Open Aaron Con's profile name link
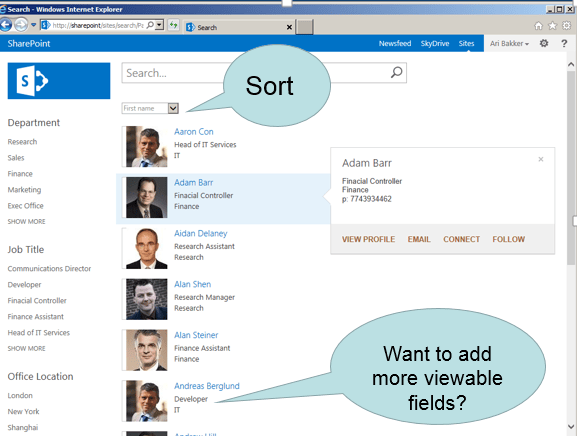 (194, 132)
